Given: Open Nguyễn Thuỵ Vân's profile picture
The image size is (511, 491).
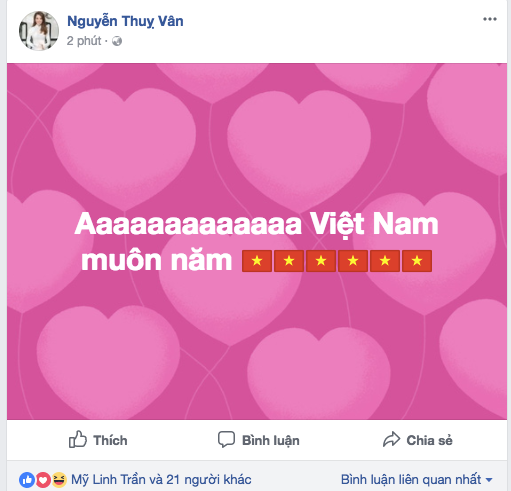Looking at the screenshot, I should (39, 31).
